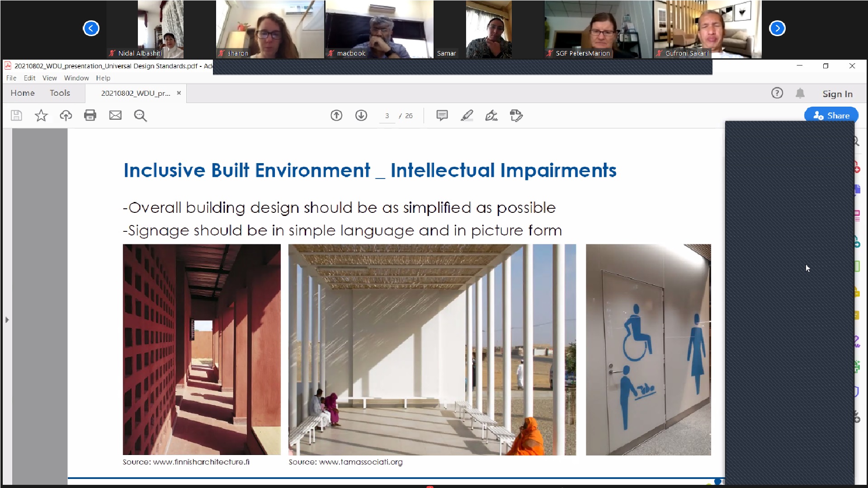Open the notifications bell
The width and height of the screenshot is (868, 488).
click(x=800, y=93)
